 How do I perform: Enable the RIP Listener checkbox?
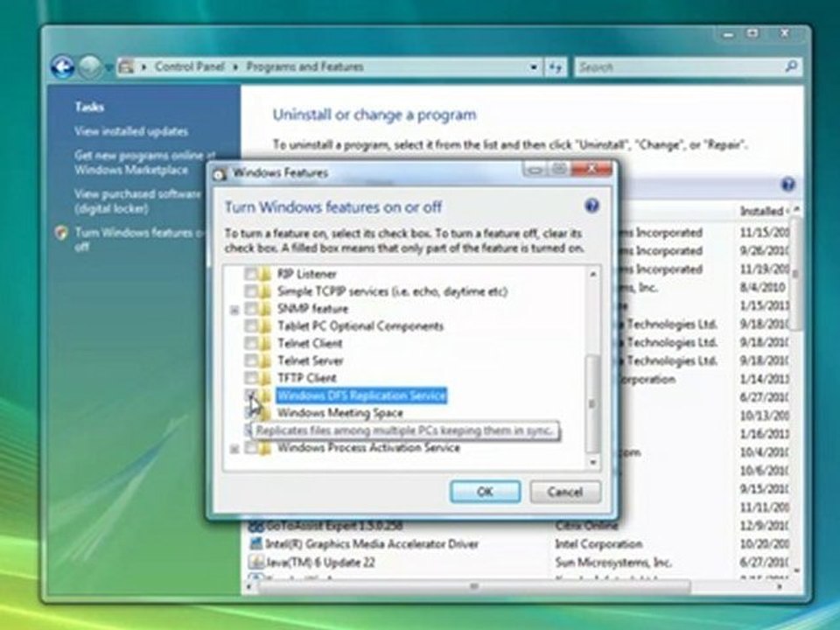(x=250, y=274)
